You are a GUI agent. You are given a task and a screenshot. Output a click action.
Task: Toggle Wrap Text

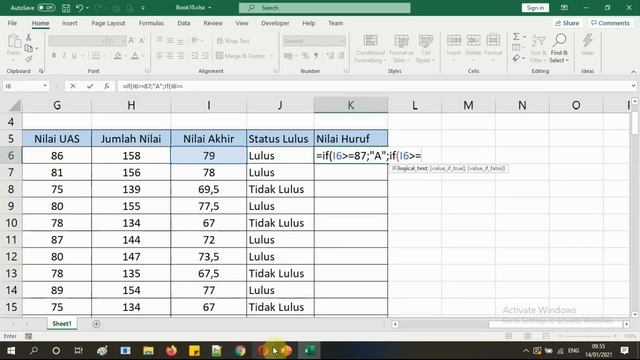tap(233, 41)
